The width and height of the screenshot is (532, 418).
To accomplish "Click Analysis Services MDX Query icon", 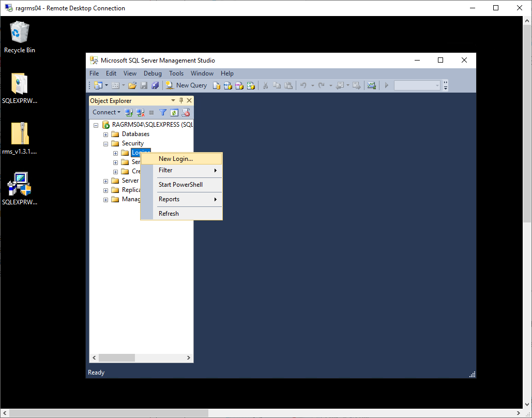I will [227, 85].
